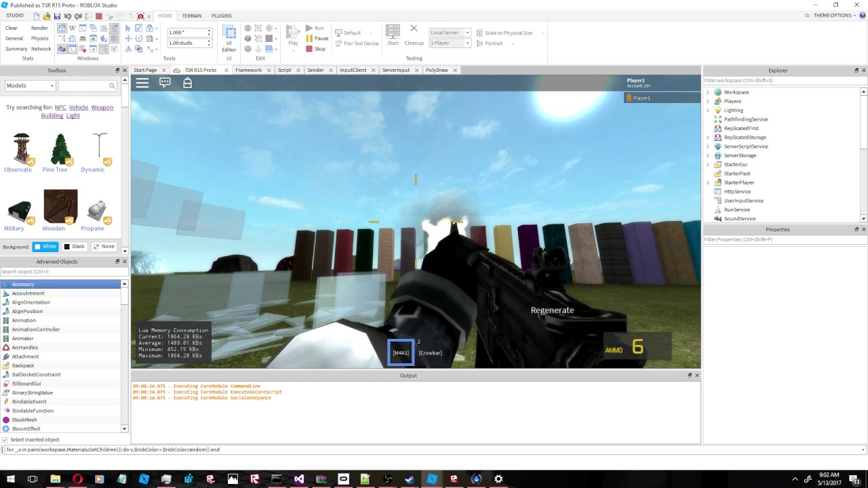Click the NPC search suggestion link

coord(60,107)
